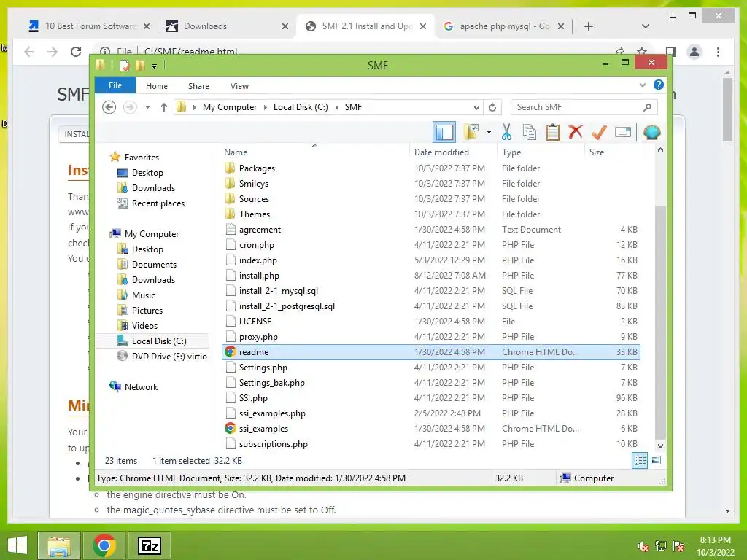Switch to large icons view button

tap(656, 461)
